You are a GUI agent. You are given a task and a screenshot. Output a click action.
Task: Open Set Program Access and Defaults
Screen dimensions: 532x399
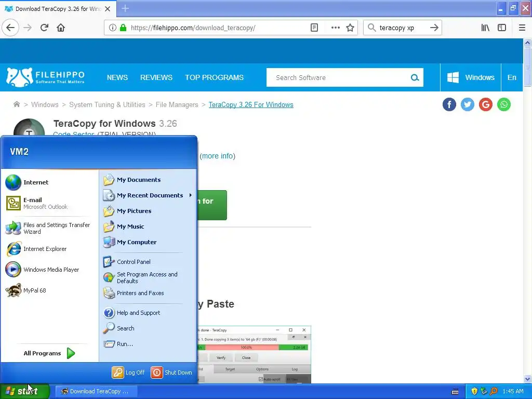point(148,277)
